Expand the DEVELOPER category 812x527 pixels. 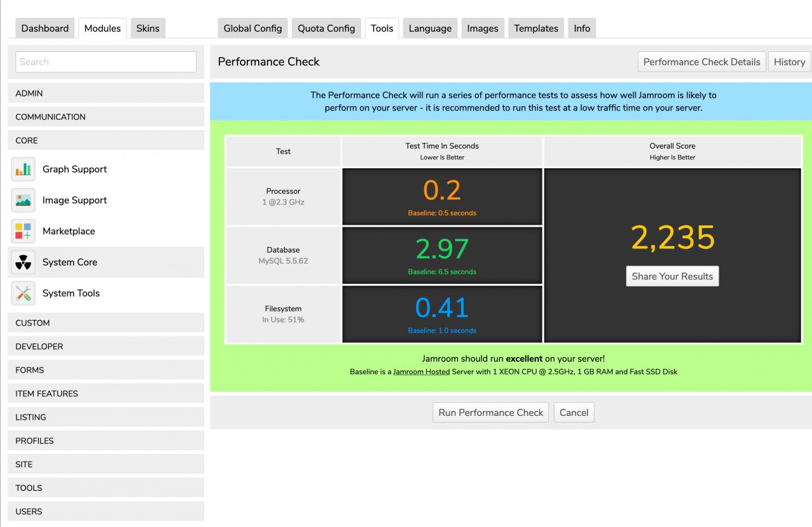105,347
